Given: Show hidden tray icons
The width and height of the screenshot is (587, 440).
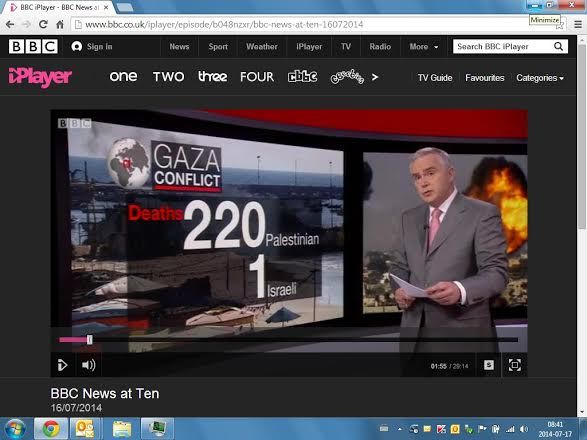Looking at the screenshot, I should click(399, 429).
